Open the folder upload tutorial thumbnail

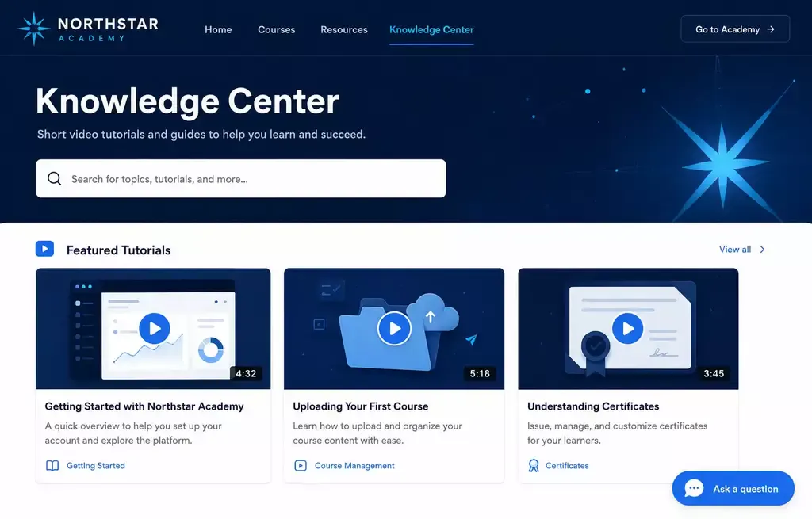394,329
